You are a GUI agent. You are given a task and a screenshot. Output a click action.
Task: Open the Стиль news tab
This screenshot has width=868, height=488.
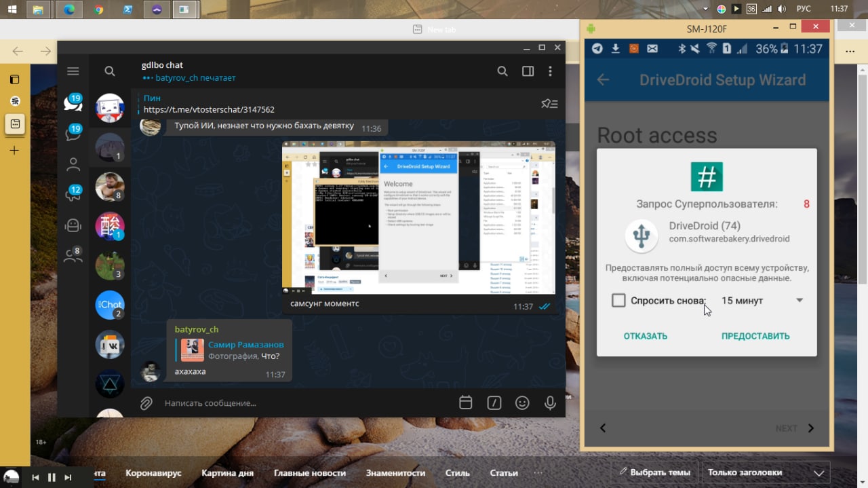[457, 473]
